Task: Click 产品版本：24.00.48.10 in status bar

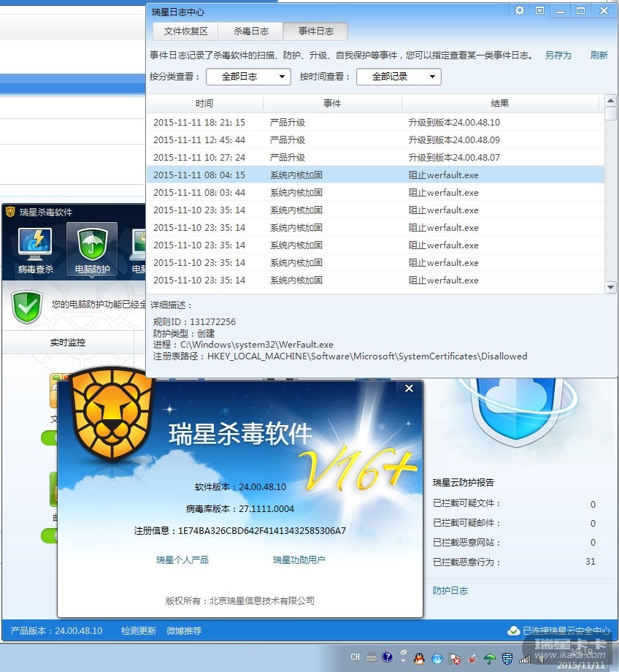Action: click(x=56, y=631)
